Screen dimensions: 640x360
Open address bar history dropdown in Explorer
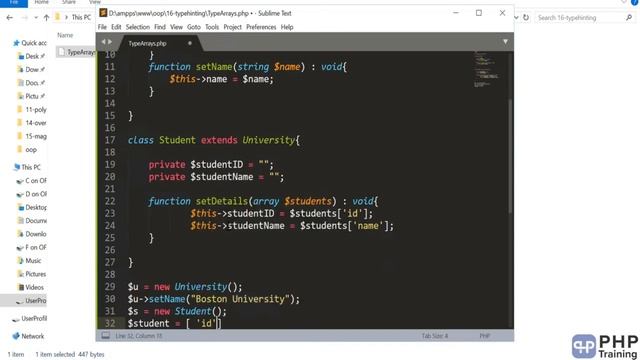516,18
